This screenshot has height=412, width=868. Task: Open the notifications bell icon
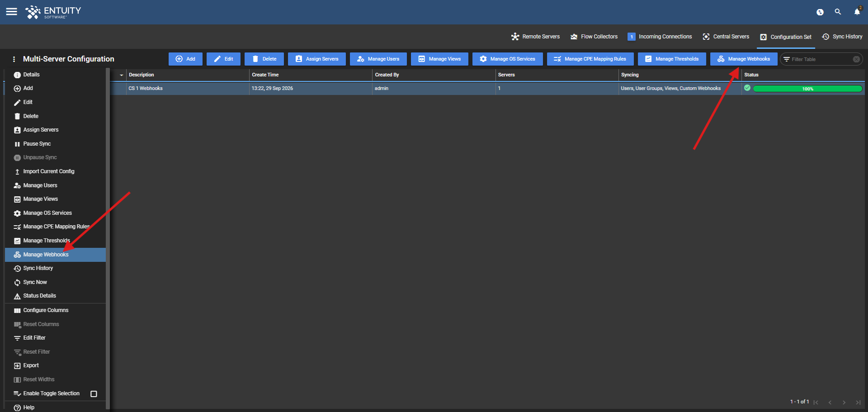tap(857, 12)
